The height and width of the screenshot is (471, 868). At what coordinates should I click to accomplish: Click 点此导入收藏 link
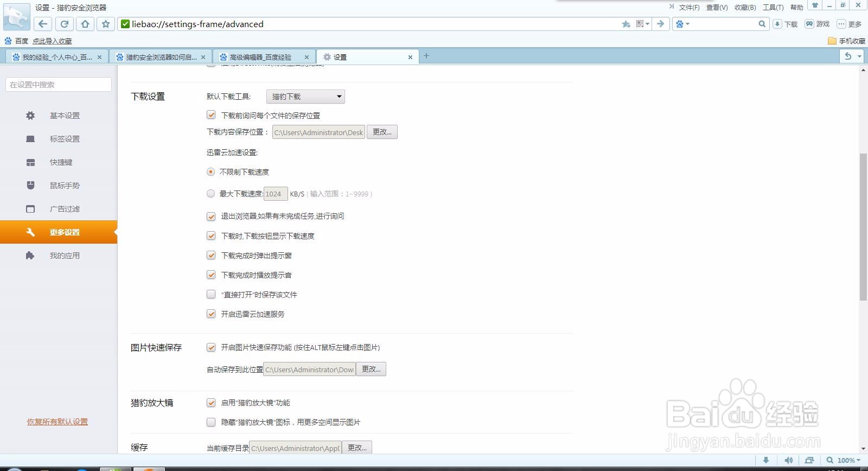point(52,41)
